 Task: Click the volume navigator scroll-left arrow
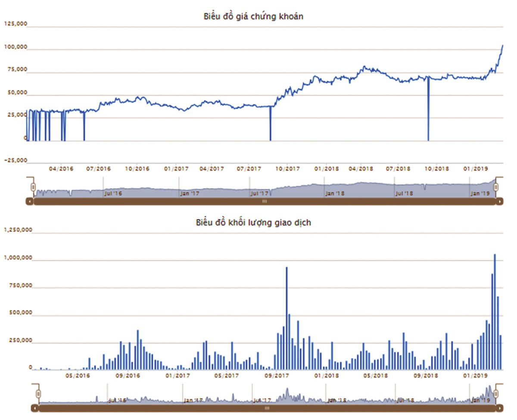click(x=34, y=407)
